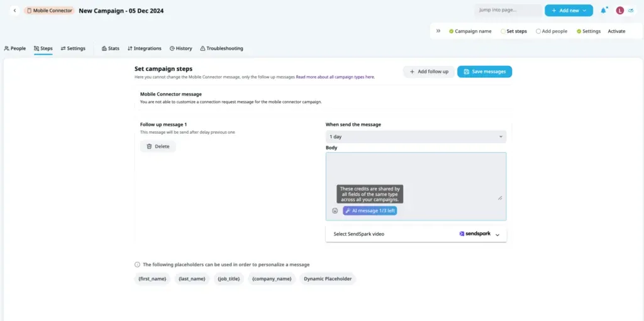
Task: Insert the {job_title} placeholder
Action: (229, 279)
